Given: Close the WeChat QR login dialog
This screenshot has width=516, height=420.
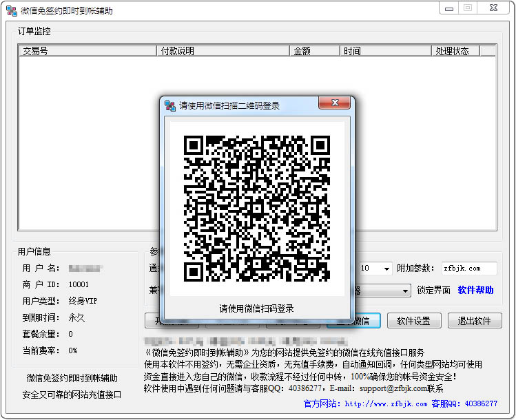Looking at the screenshot, I should pyautogui.click(x=334, y=103).
